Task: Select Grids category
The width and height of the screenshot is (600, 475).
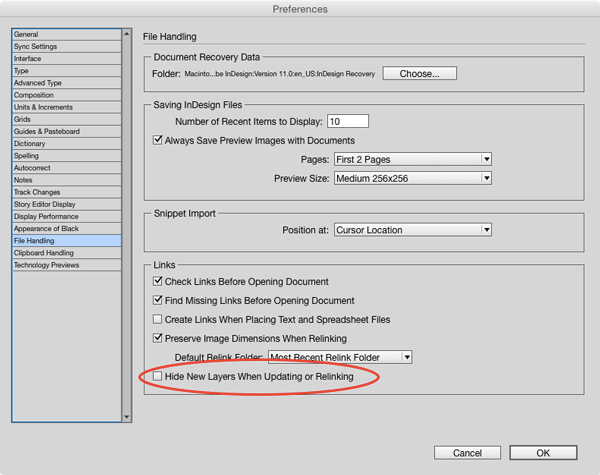Action: click(x=67, y=119)
